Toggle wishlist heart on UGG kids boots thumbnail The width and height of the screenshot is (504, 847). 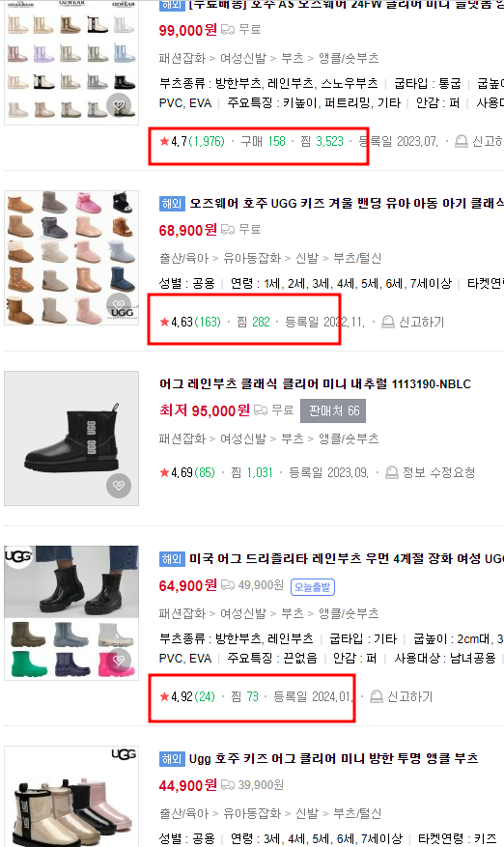click(x=119, y=304)
